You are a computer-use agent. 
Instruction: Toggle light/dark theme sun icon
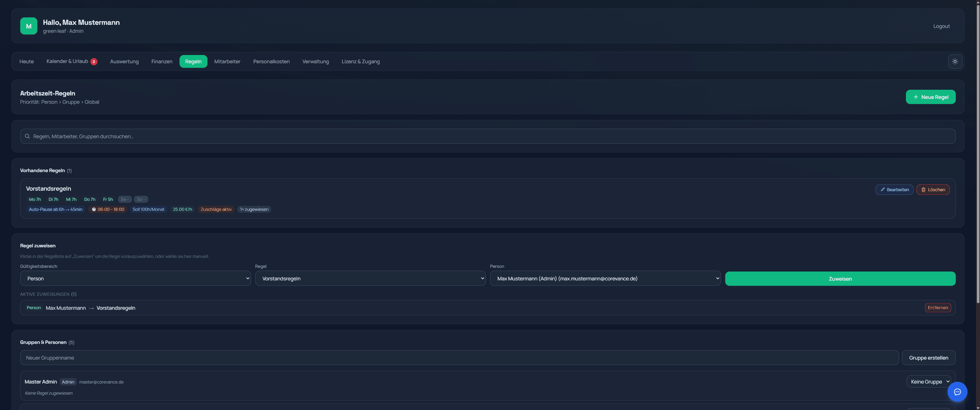pyautogui.click(x=955, y=61)
